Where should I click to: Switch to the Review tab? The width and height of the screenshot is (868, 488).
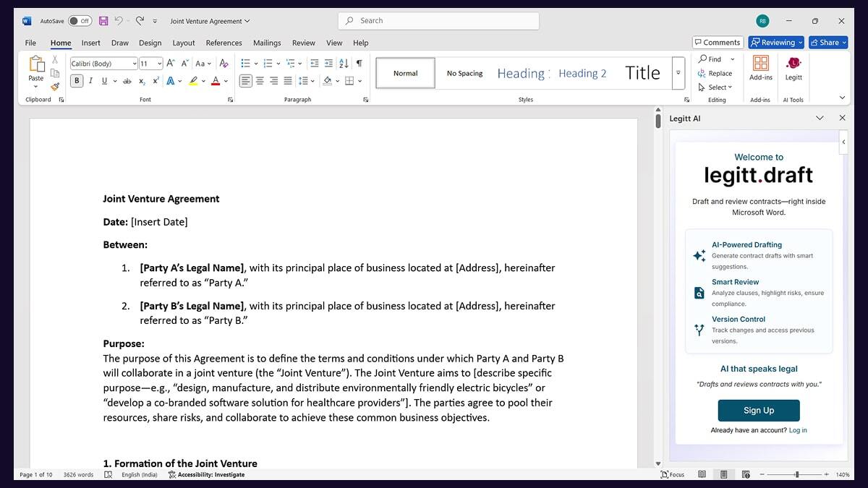point(304,43)
